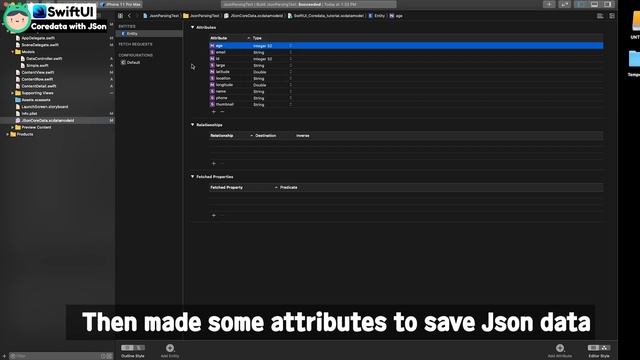Image resolution: width=640 pixels, height=360 pixels.
Task: Expand the Preview Content folder
Action: click(13, 127)
